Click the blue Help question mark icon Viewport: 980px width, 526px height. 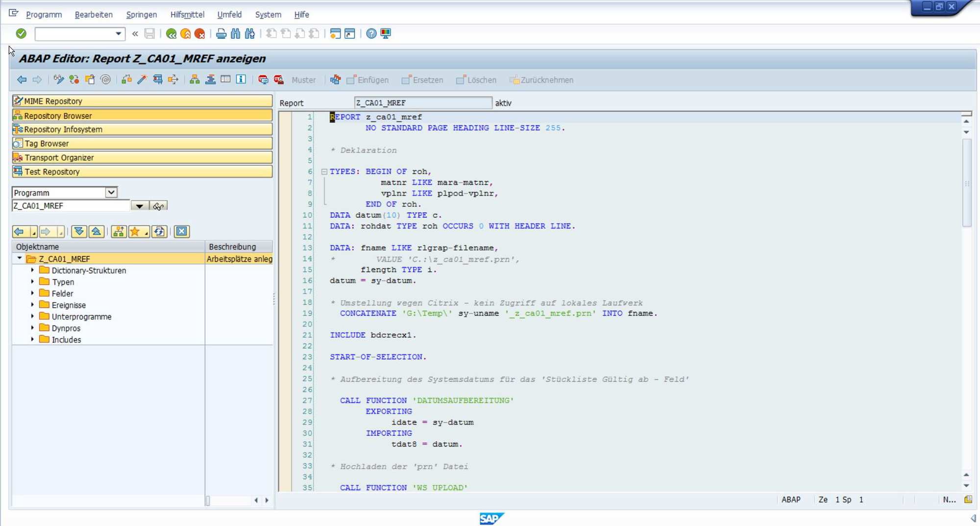371,33
